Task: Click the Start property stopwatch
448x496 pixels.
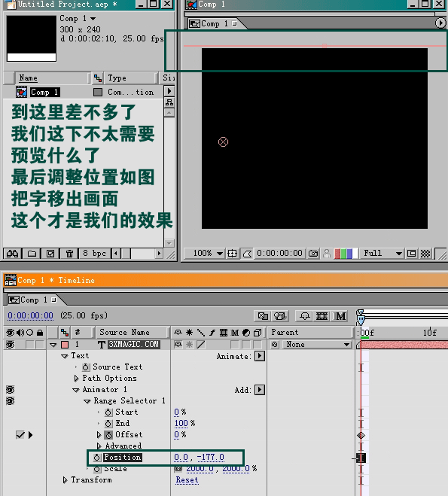Action: tap(108, 412)
